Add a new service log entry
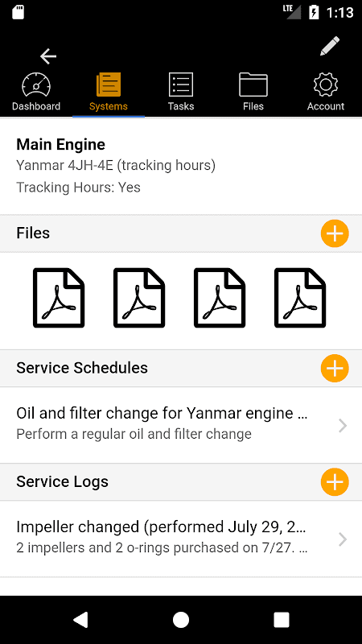362x644 pixels. [335, 481]
